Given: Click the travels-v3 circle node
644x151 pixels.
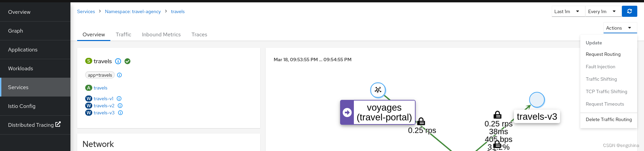Looking at the screenshot, I should coord(537,100).
